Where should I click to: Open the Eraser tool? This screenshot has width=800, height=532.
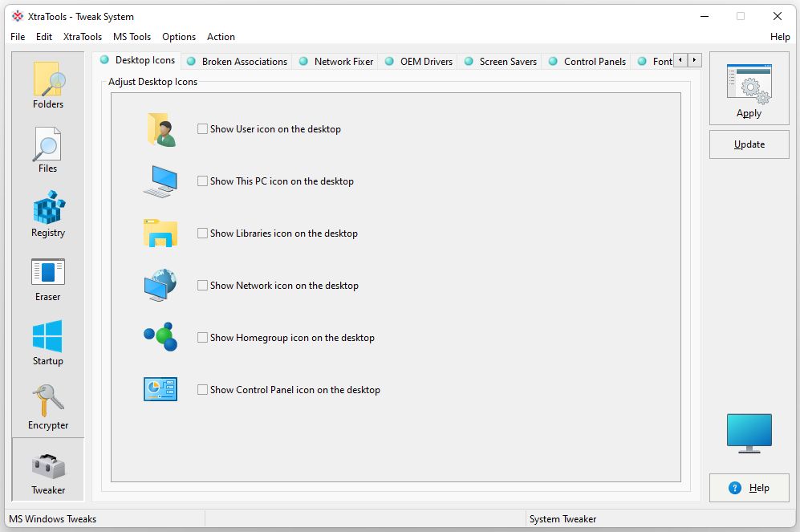[48, 278]
